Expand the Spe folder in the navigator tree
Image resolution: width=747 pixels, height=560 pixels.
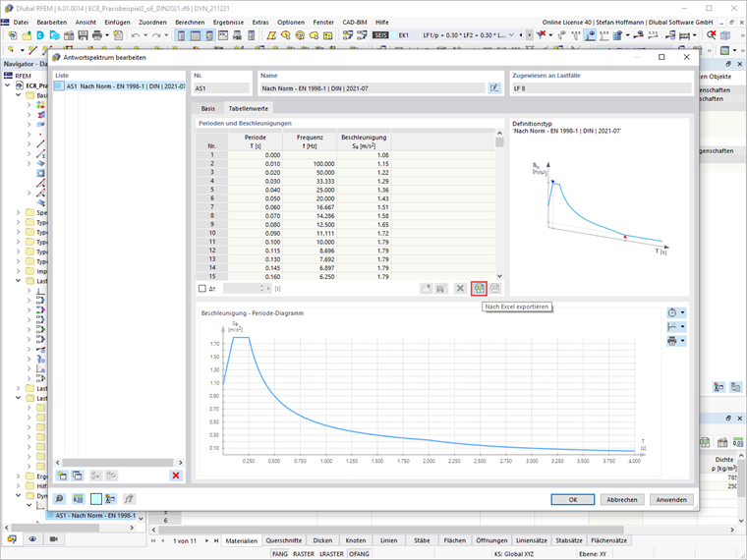pyautogui.click(x=18, y=212)
